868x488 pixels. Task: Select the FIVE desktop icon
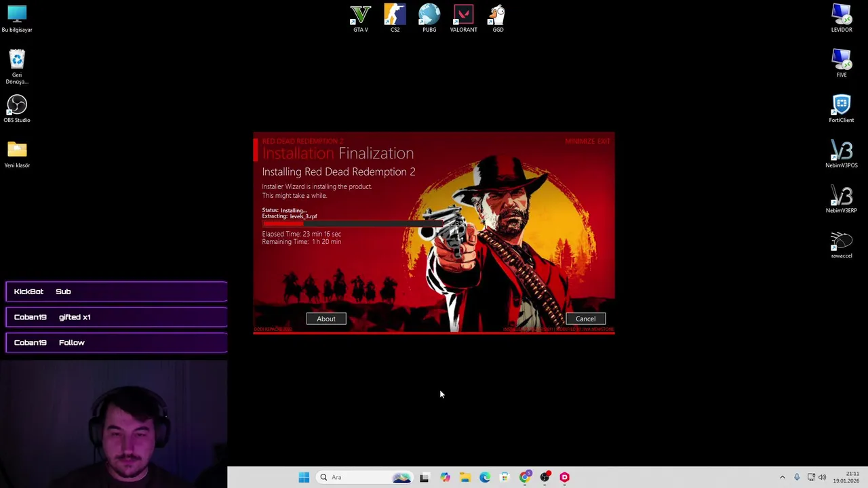pos(842,64)
